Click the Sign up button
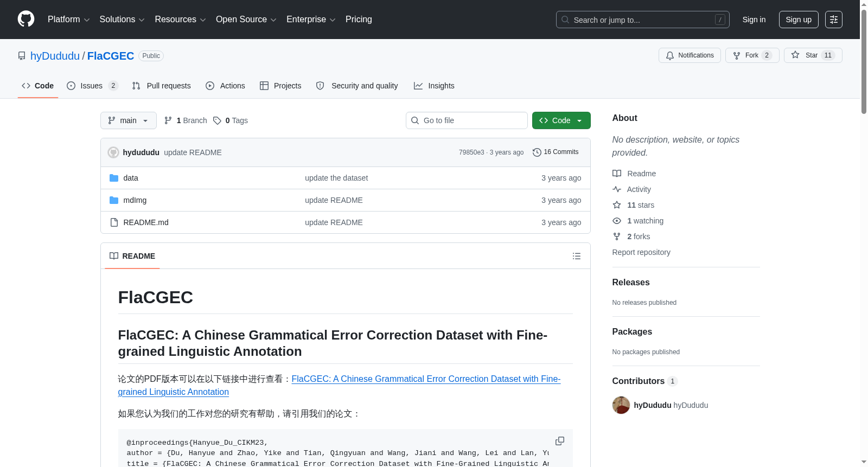This screenshot has width=868, height=467. point(799,20)
